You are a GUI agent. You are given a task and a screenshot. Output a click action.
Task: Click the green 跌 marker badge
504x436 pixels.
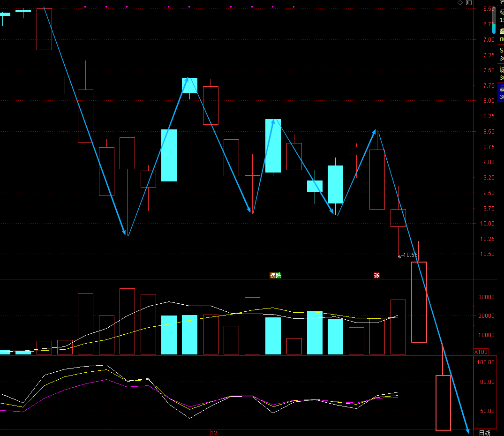coord(278,275)
